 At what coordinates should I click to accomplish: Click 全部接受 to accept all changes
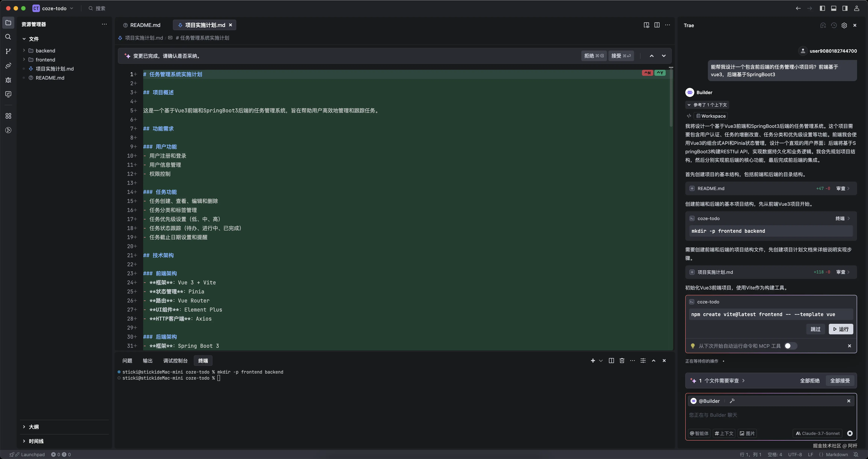[x=840, y=380]
